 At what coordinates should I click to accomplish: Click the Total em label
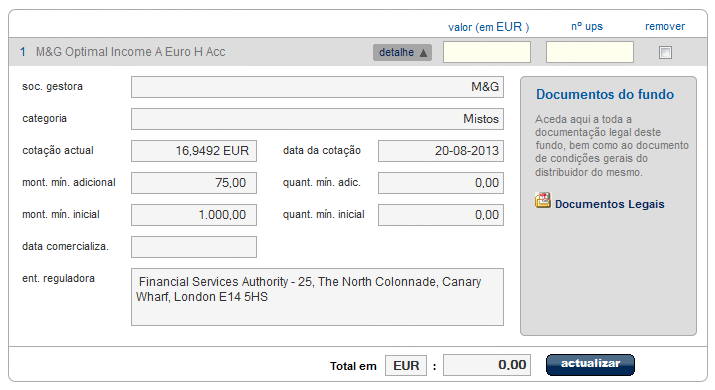pyautogui.click(x=353, y=366)
